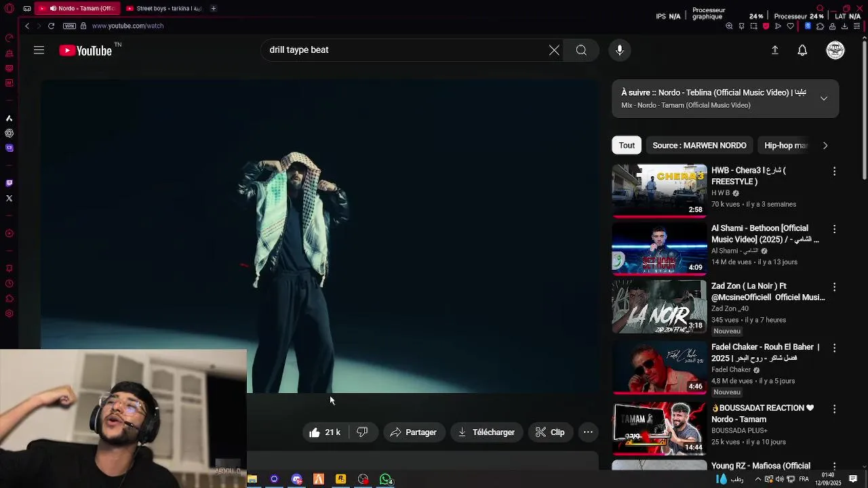Click the pin icon in address bar
The image size is (868, 488).
pos(741,26)
